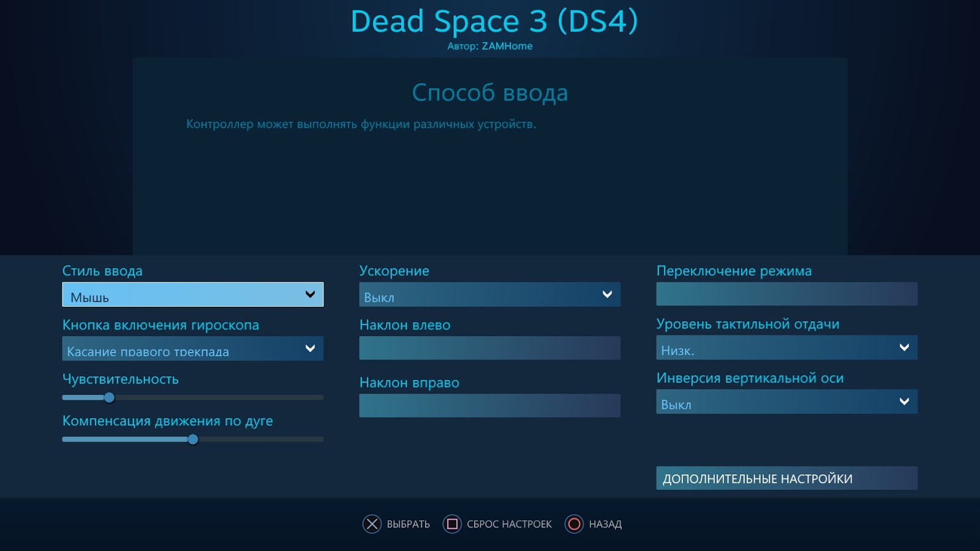Click the Переключение режима binding field

pos(786,294)
